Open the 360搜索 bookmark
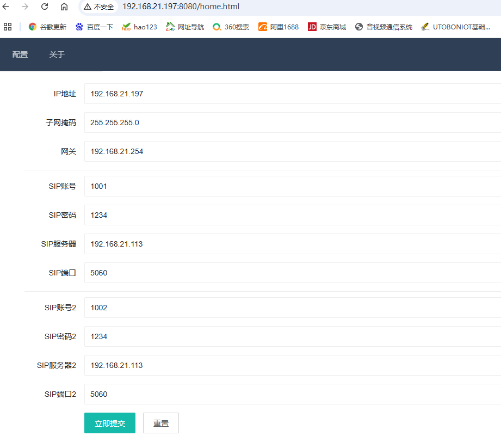Image resolution: width=501 pixels, height=448 pixels. [x=231, y=27]
